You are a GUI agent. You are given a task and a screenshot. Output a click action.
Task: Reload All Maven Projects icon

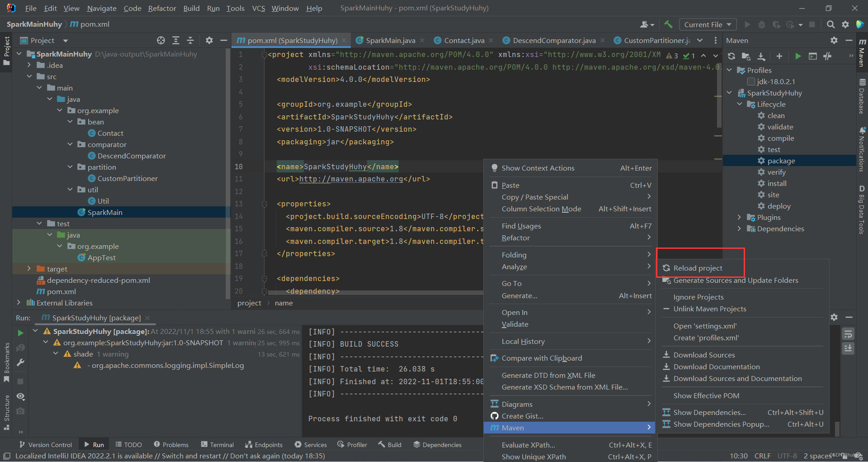click(731, 56)
